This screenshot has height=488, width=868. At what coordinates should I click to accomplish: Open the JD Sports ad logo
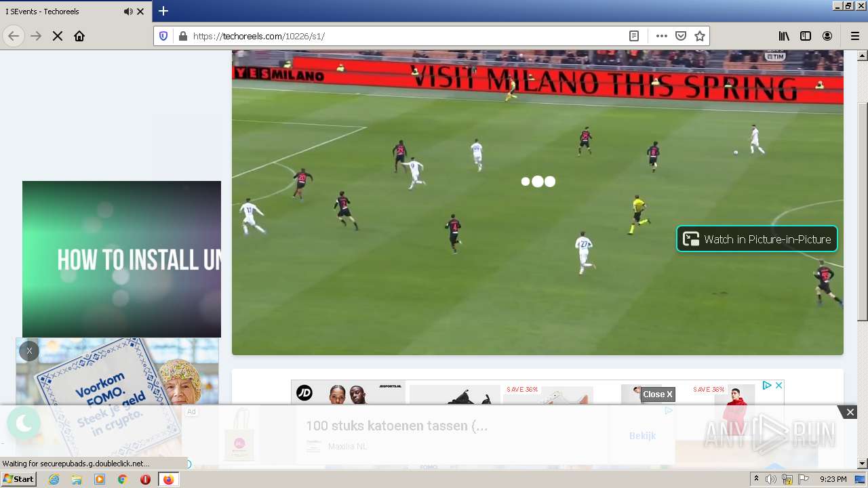click(x=304, y=392)
